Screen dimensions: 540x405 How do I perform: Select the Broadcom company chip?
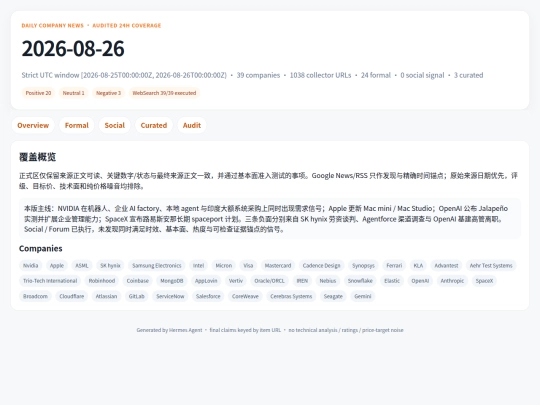(35, 297)
